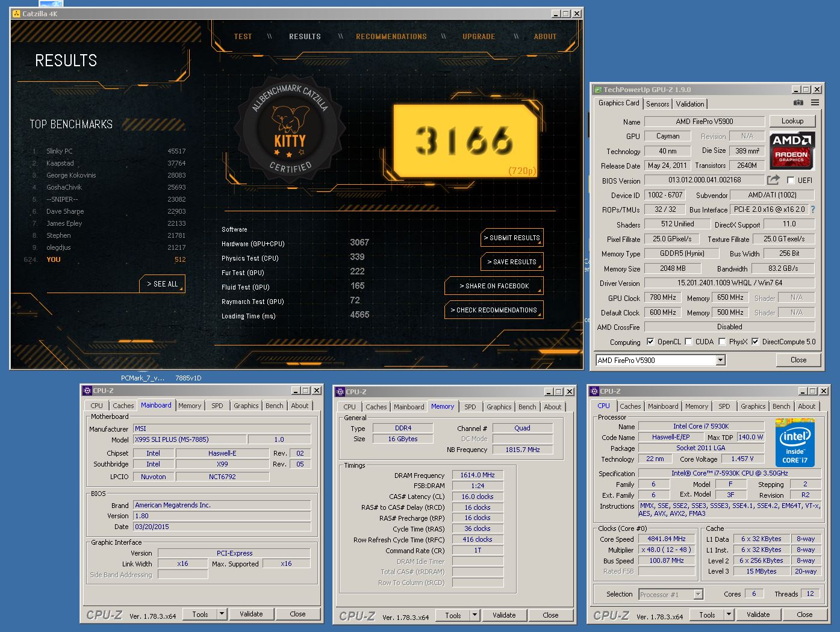The width and height of the screenshot is (840, 632).
Task: Click the DRAM Frequency value 1614.0 MHz
Action: click(x=478, y=475)
